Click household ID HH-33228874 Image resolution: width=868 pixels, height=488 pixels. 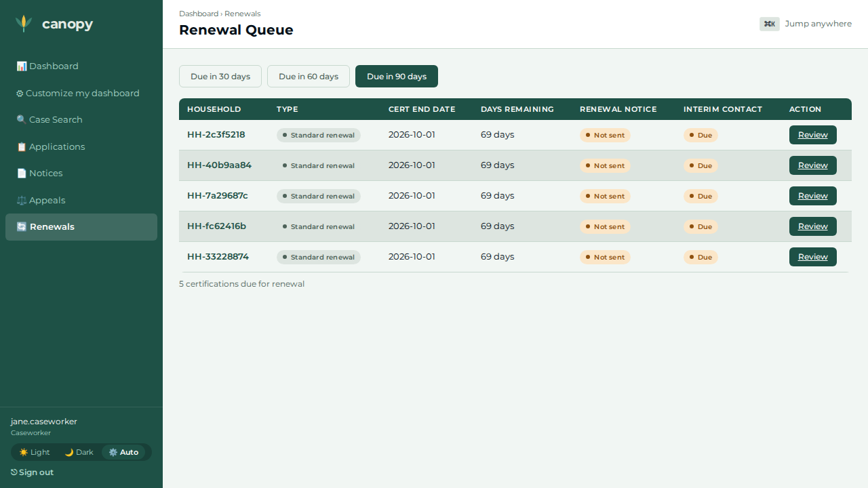pos(218,257)
